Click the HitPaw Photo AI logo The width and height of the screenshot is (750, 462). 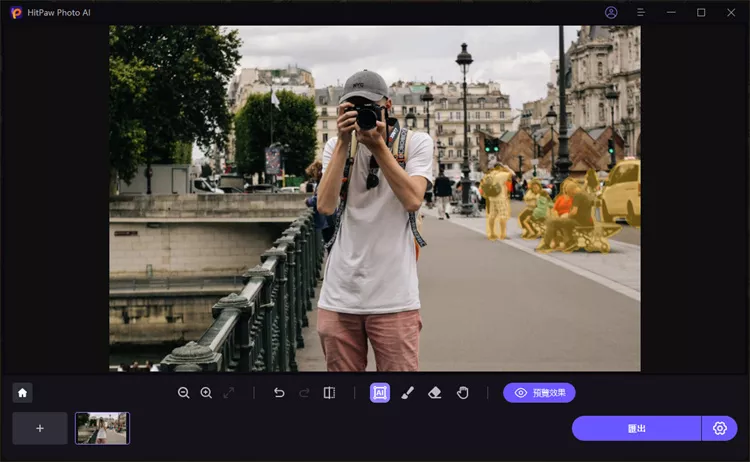click(16, 13)
